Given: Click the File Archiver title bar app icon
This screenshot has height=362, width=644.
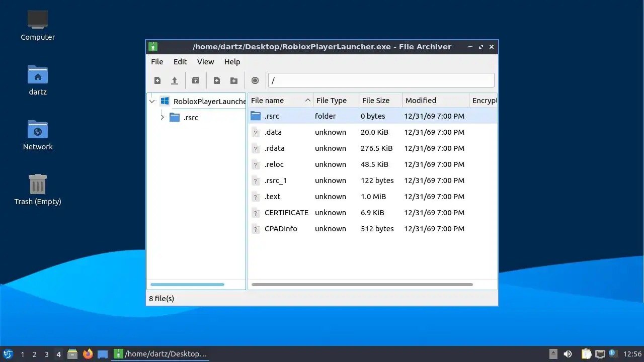Looking at the screenshot, I should click(153, 47).
